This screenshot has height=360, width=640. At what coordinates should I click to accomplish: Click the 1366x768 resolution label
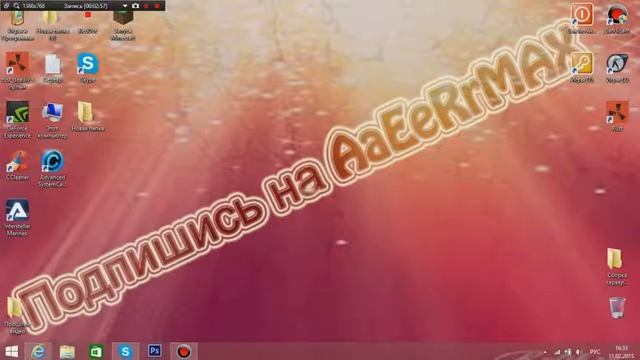[34, 6]
